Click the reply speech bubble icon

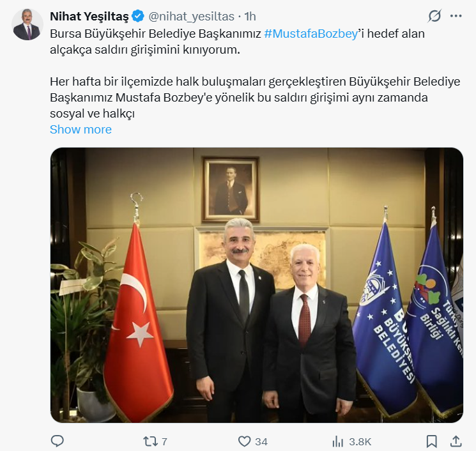tap(57, 441)
